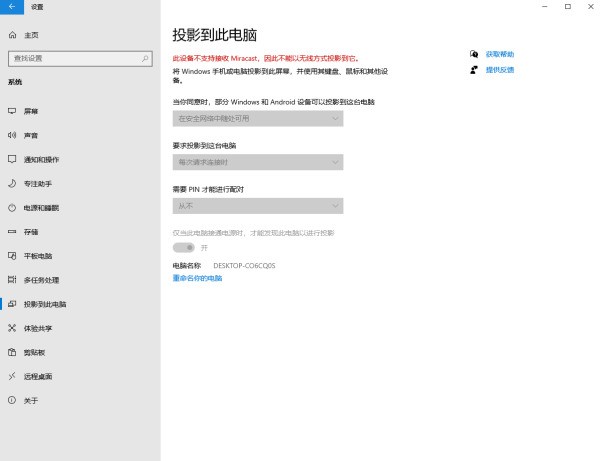Open the 体验共享 settings page
The height and width of the screenshot is (461, 600).
[x=80, y=328]
